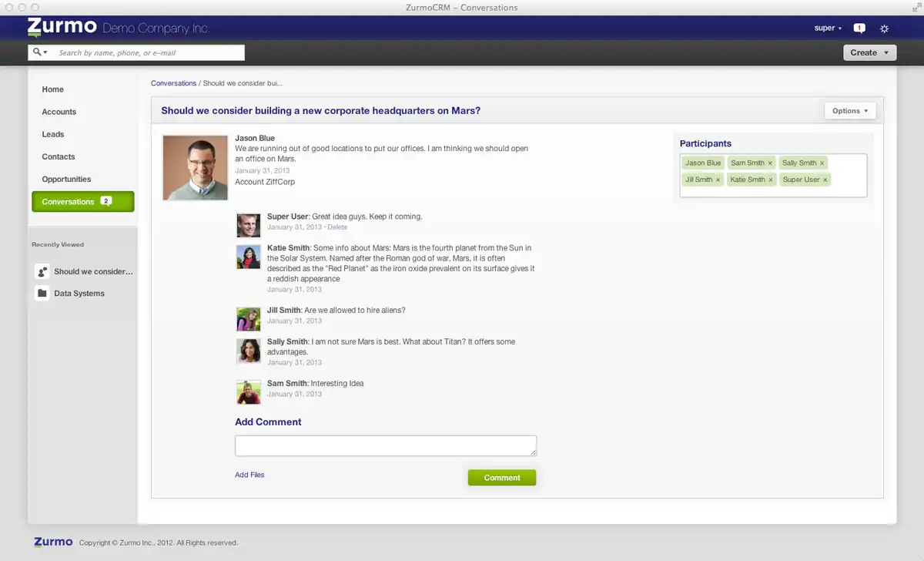This screenshot has width=924, height=561.
Task: Open the conversation icon under Recently Viewed
Action: click(42, 272)
